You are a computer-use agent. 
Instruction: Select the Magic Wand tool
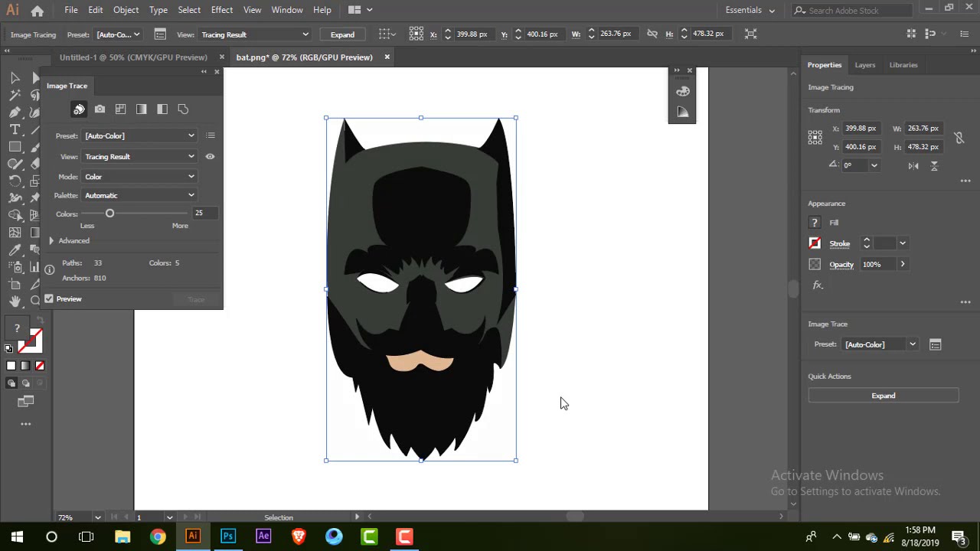point(15,95)
